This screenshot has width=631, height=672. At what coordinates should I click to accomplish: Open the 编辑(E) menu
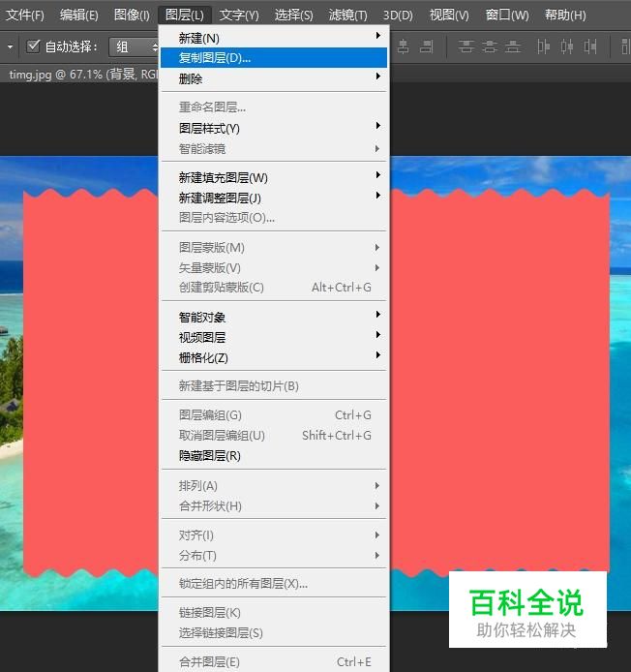79,15
